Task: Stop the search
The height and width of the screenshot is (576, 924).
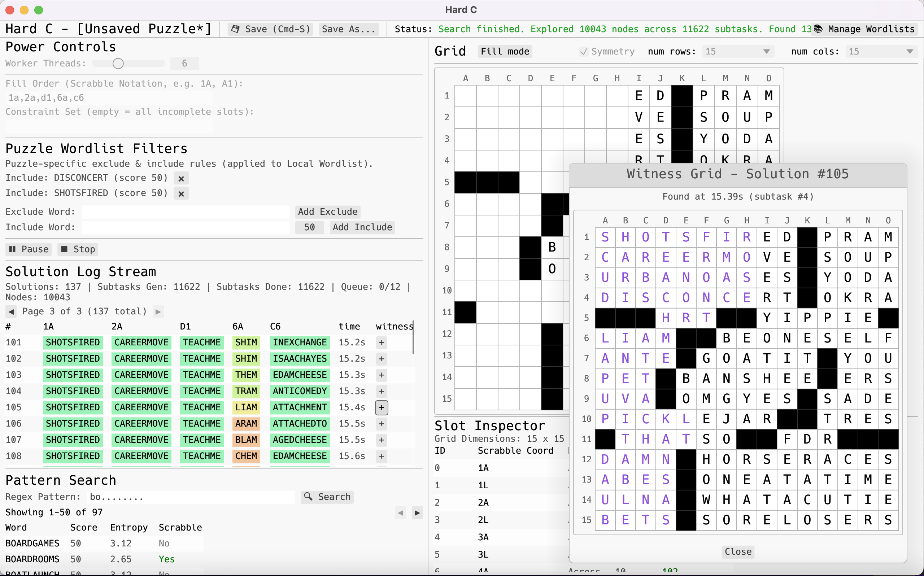Action: pos(78,249)
